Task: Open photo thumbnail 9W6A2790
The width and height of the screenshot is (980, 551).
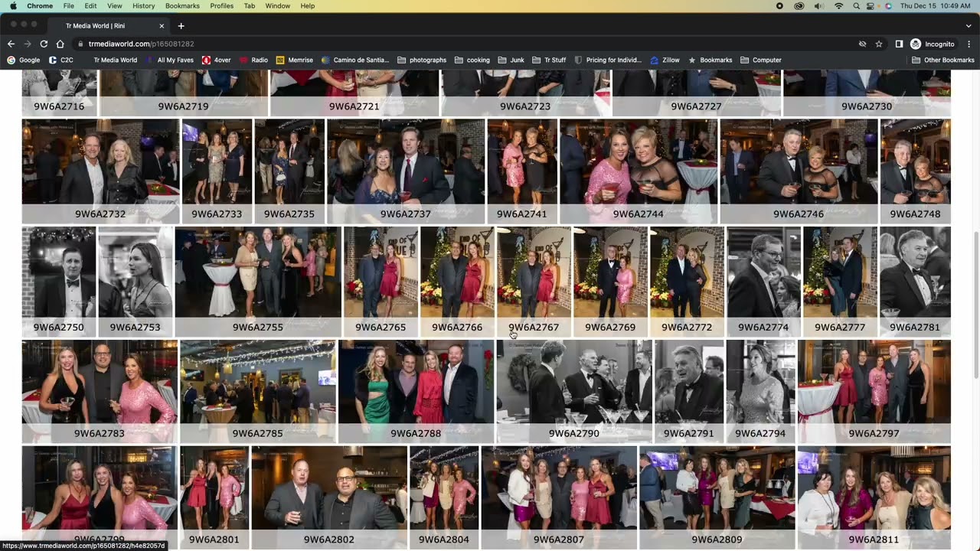Action: tap(574, 391)
